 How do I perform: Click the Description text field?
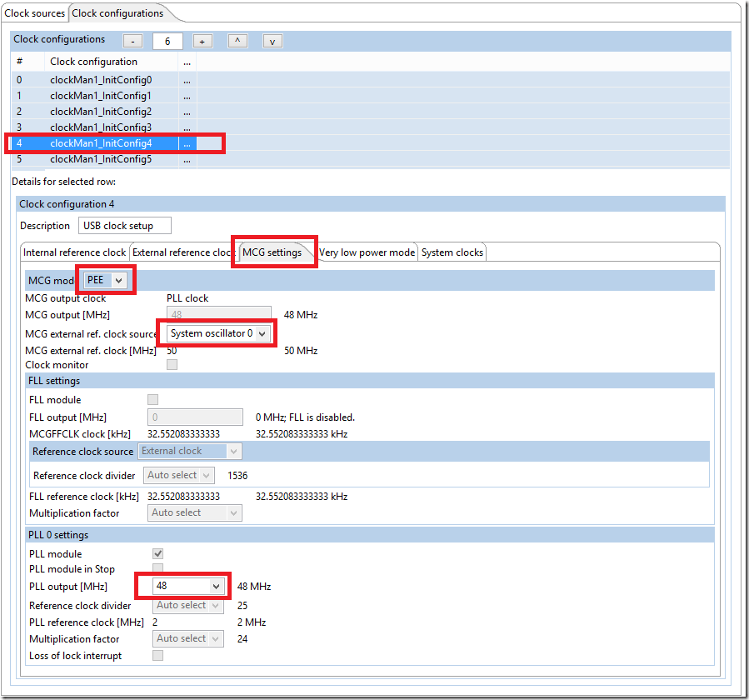pyautogui.click(x=125, y=226)
